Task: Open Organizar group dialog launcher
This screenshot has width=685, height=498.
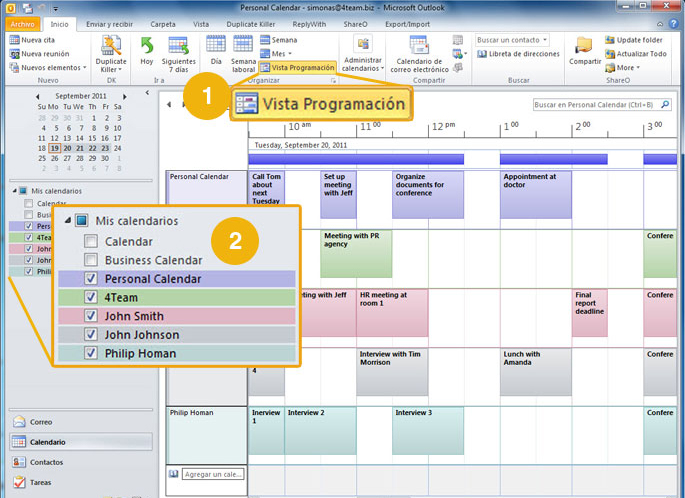Action: click(x=333, y=81)
